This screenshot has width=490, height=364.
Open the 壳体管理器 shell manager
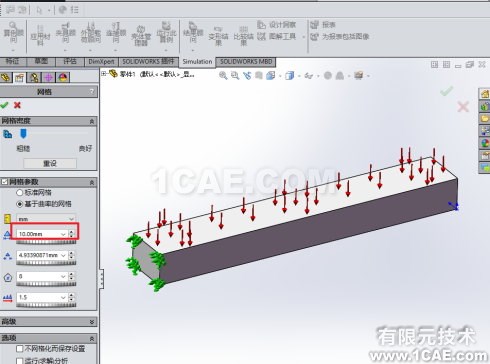tap(141, 35)
